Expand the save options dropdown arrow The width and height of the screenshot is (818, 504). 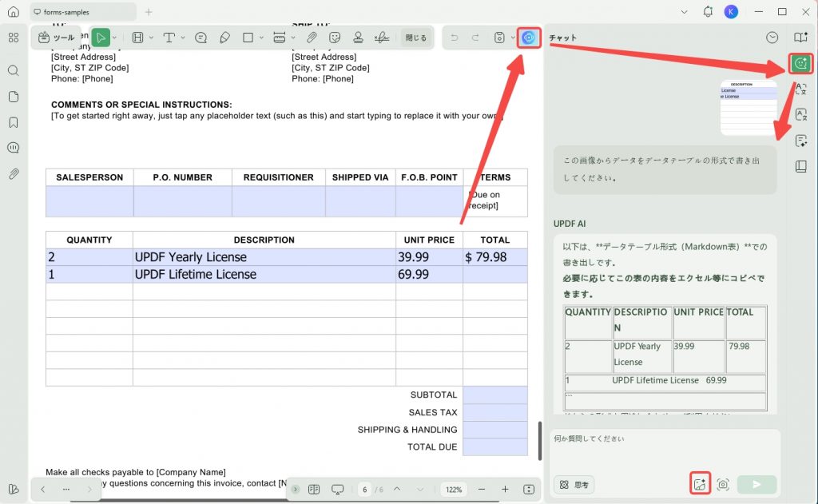[x=512, y=38]
